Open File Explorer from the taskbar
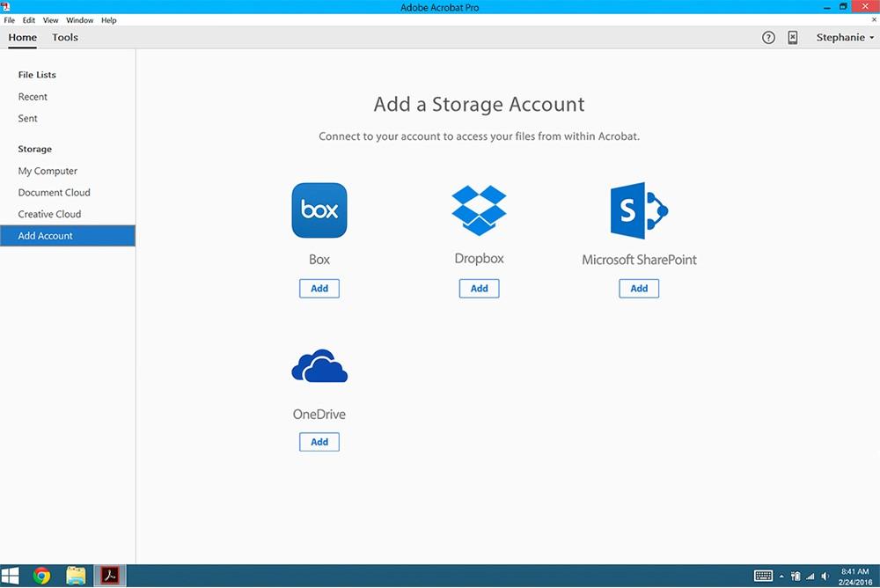The image size is (880, 588). [x=77, y=576]
